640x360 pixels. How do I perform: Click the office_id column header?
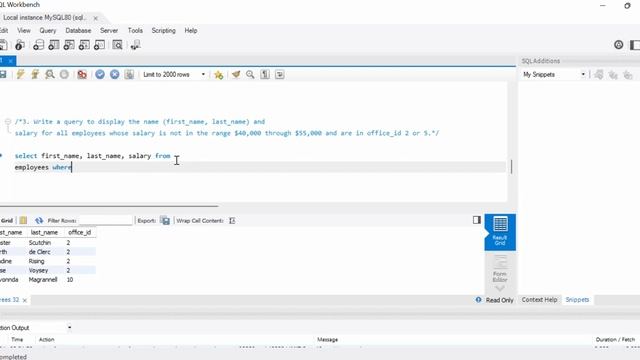(x=80, y=232)
